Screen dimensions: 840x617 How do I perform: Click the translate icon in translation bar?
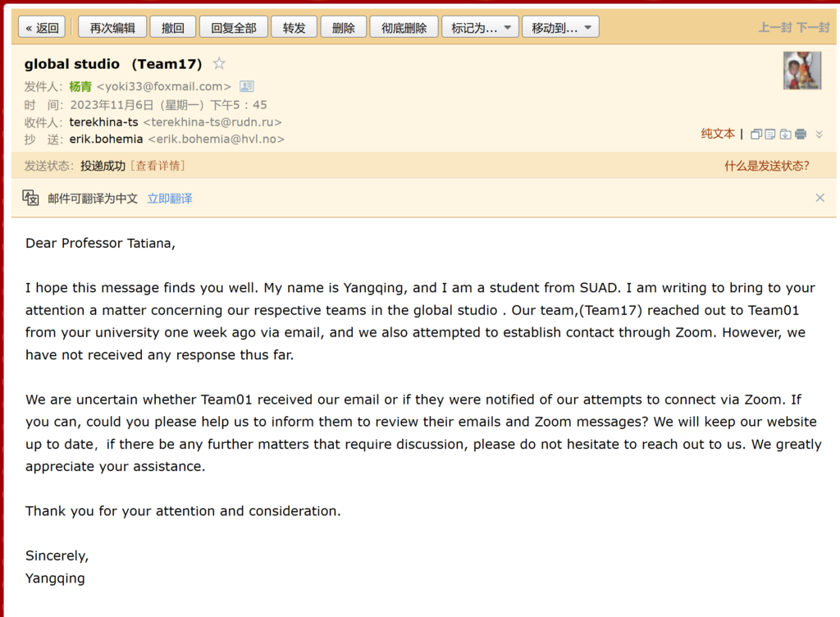(30, 198)
